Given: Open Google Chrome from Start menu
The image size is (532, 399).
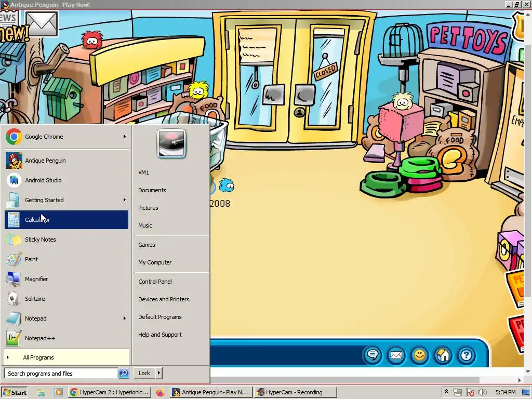Looking at the screenshot, I should coord(66,137).
